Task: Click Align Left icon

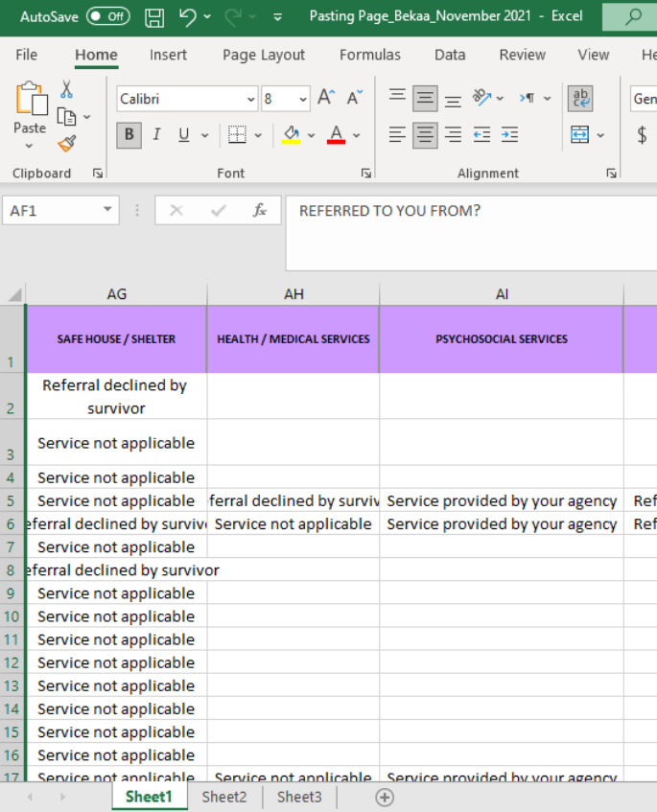Action: pos(397,135)
